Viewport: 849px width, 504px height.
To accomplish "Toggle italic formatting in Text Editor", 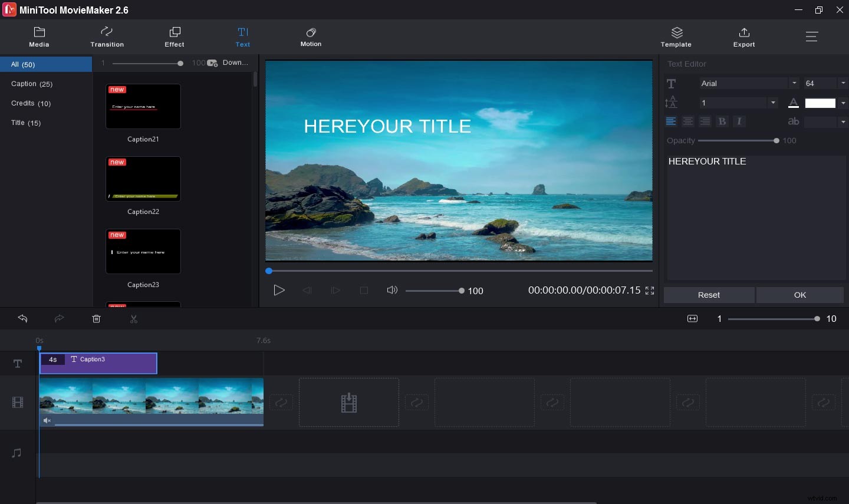I will coord(739,121).
